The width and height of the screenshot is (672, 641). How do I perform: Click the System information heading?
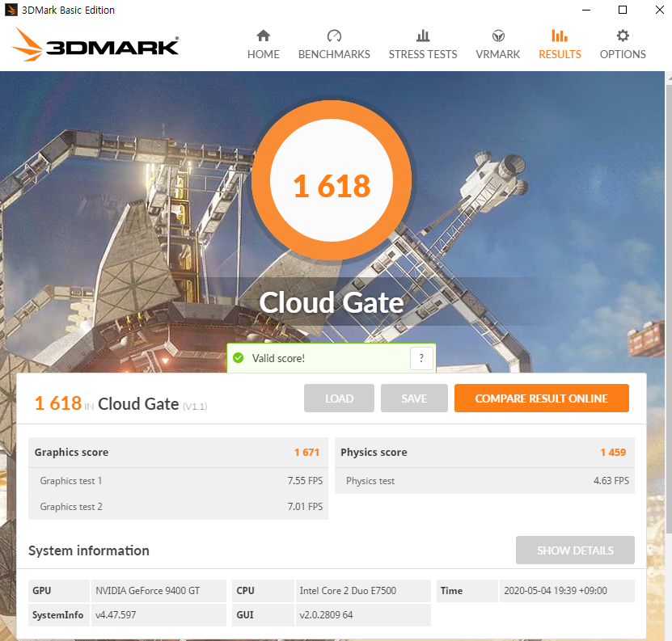point(89,550)
